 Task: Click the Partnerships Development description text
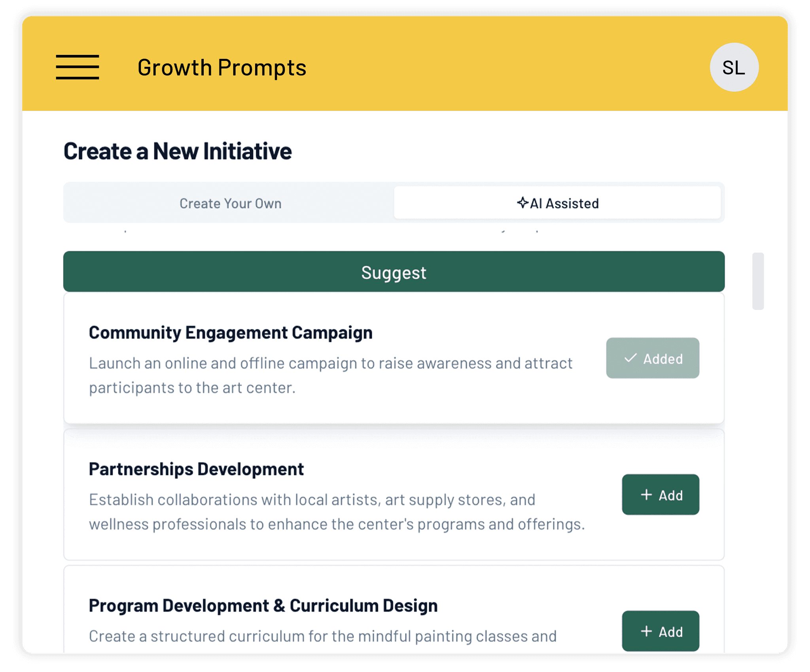337,512
